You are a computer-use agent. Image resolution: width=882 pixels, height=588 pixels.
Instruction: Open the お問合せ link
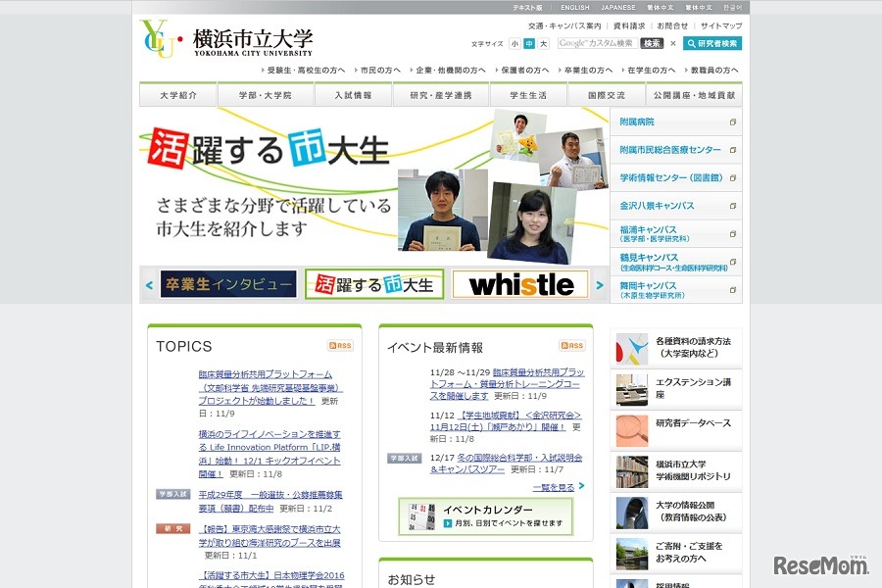tap(672, 25)
